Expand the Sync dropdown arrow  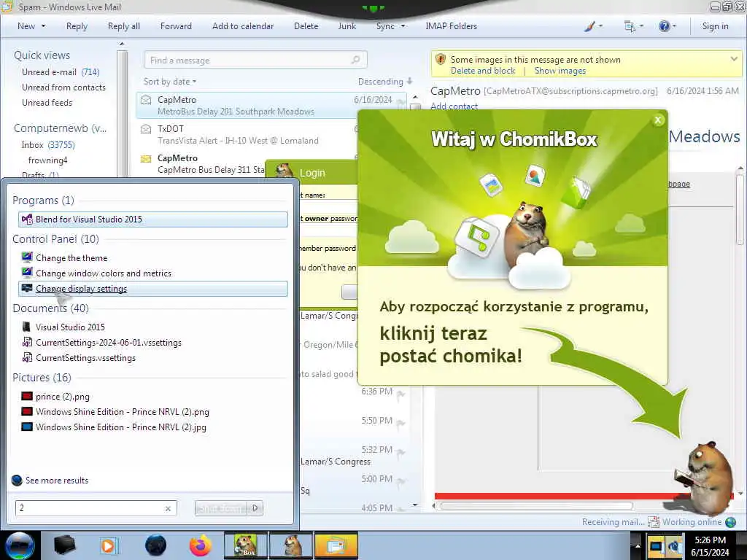point(403,26)
